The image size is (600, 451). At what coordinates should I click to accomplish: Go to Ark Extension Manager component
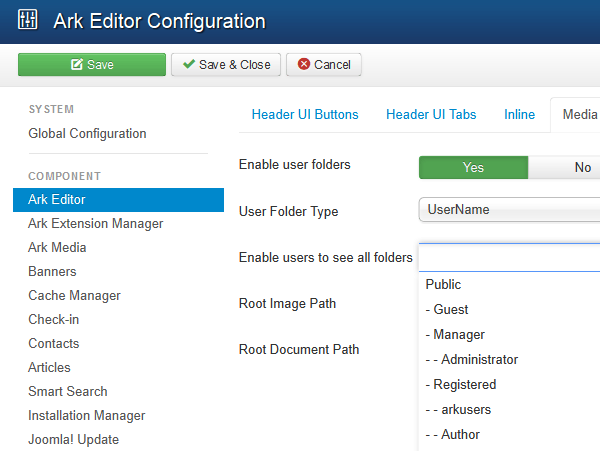95,224
